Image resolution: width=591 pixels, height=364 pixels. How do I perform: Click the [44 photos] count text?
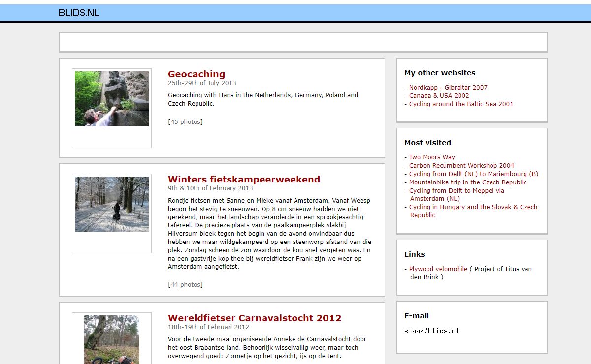pyautogui.click(x=185, y=285)
